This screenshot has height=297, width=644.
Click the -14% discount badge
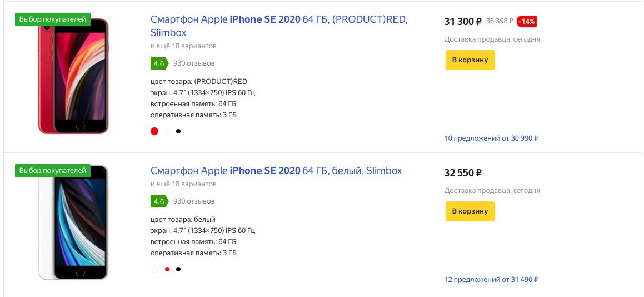[x=527, y=21]
